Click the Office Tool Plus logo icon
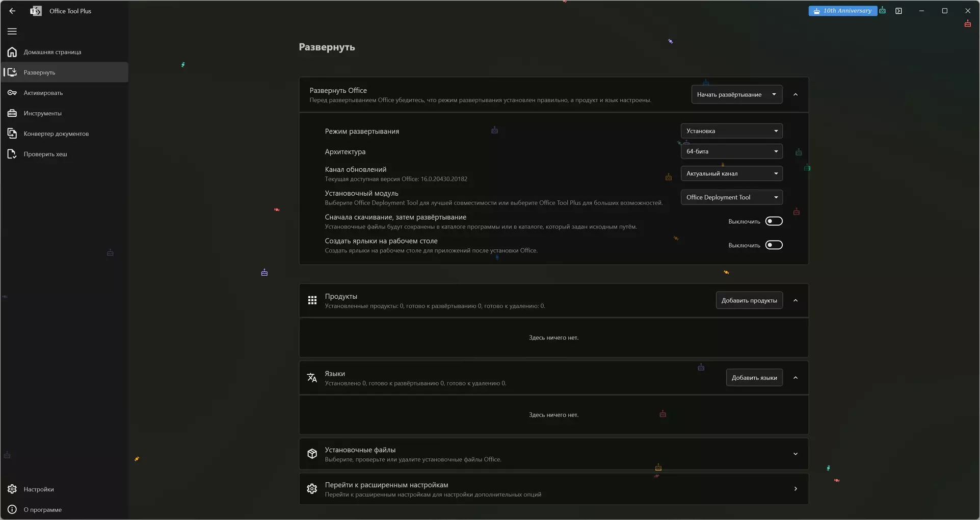Screen dimensions: 980x520 [36, 11]
